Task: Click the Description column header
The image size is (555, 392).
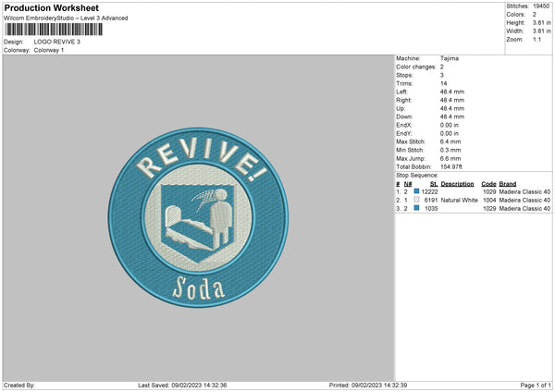Action: (x=457, y=183)
